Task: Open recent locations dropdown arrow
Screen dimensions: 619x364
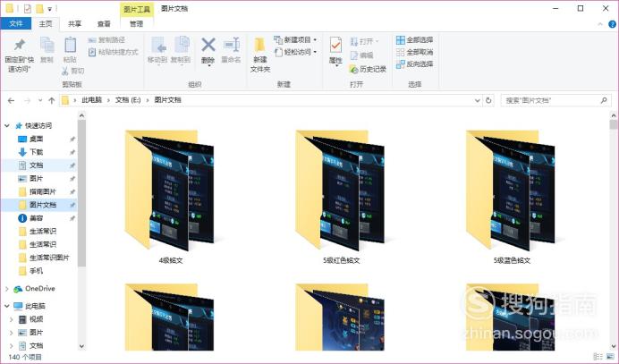Action: click(x=40, y=101)
